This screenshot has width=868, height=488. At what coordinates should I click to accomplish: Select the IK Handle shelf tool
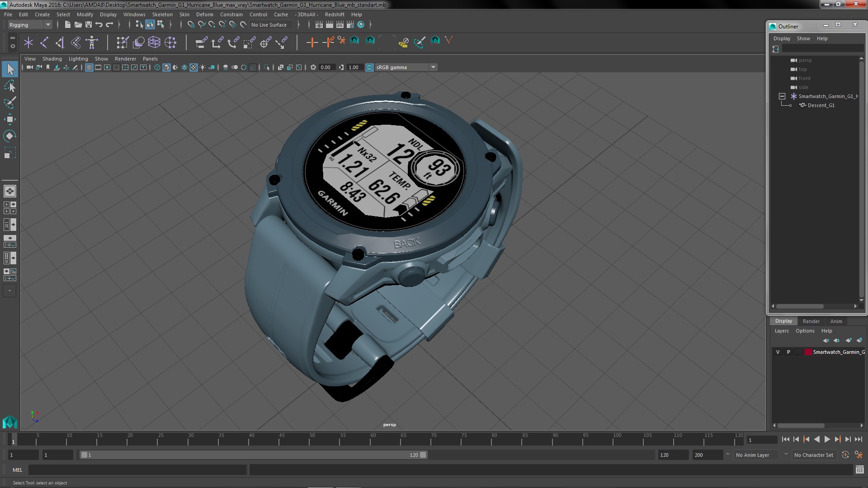pos(60,42)
